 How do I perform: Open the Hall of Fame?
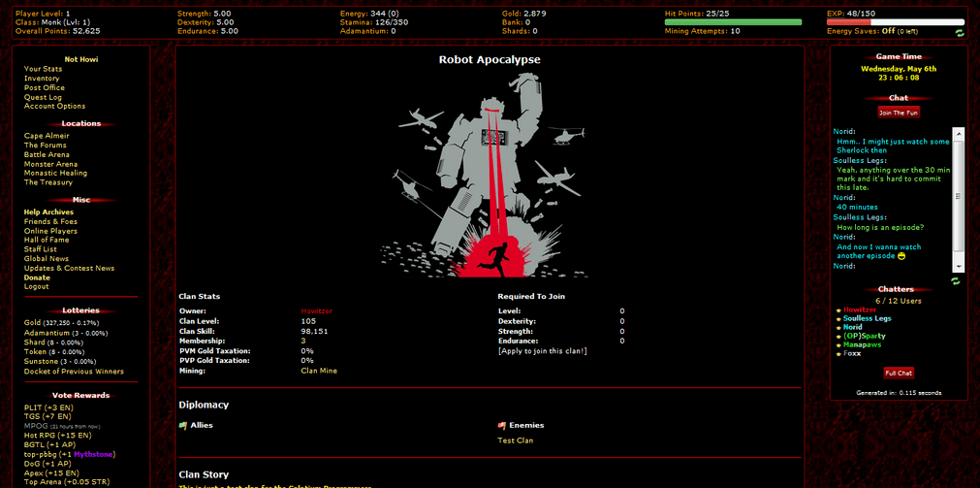47,240
